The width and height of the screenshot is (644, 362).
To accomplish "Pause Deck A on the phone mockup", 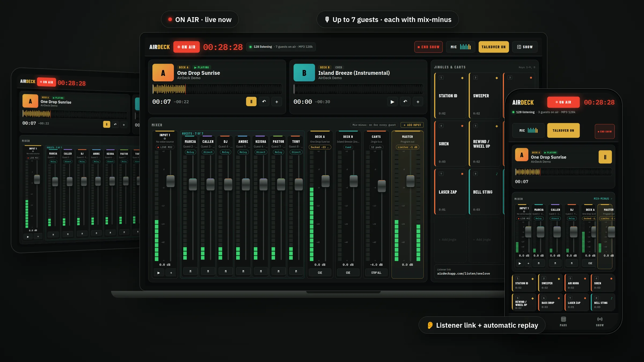I will [x=605, y=157].
